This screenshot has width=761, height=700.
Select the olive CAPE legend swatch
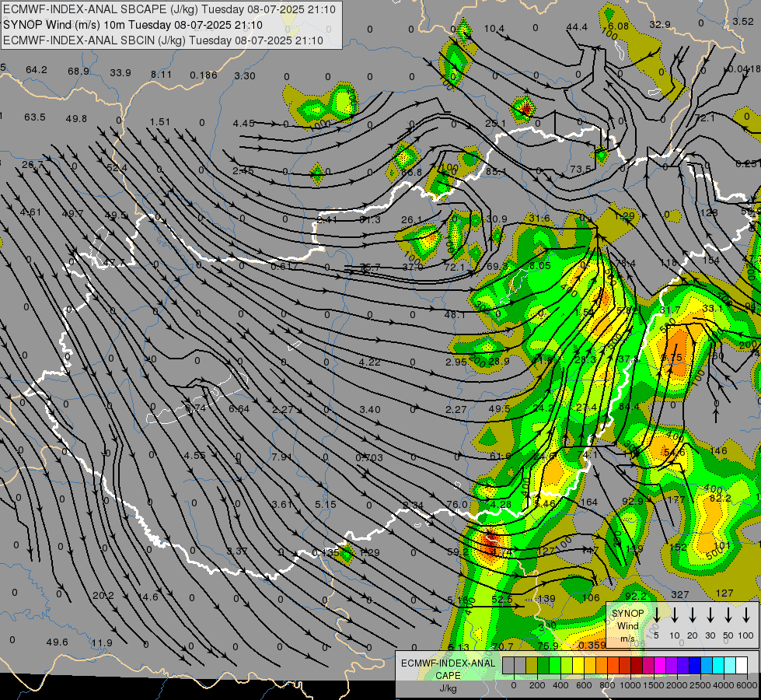point(532,666)
